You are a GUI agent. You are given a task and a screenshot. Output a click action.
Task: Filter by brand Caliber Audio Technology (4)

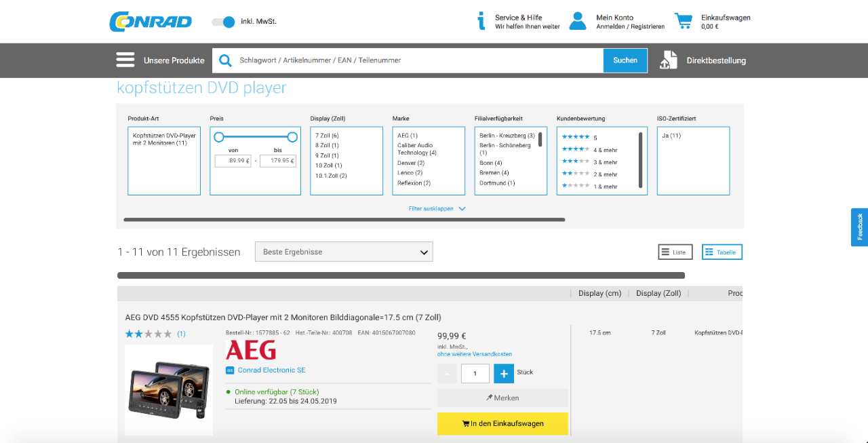click(417, 149)
